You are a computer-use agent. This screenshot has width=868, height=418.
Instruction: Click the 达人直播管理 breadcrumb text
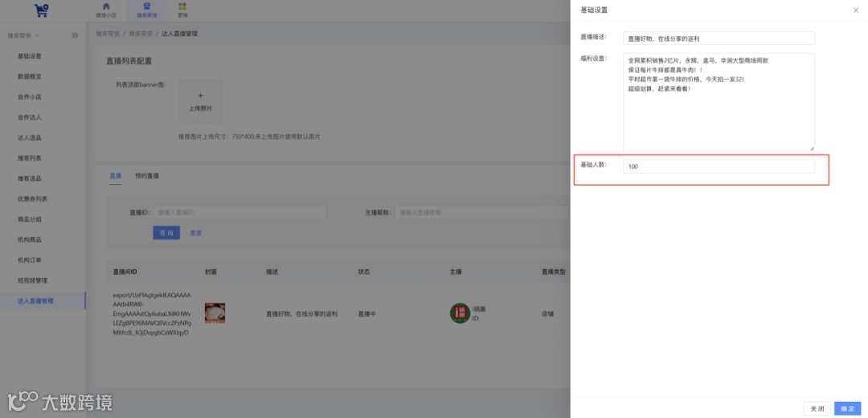coord(180,34)
